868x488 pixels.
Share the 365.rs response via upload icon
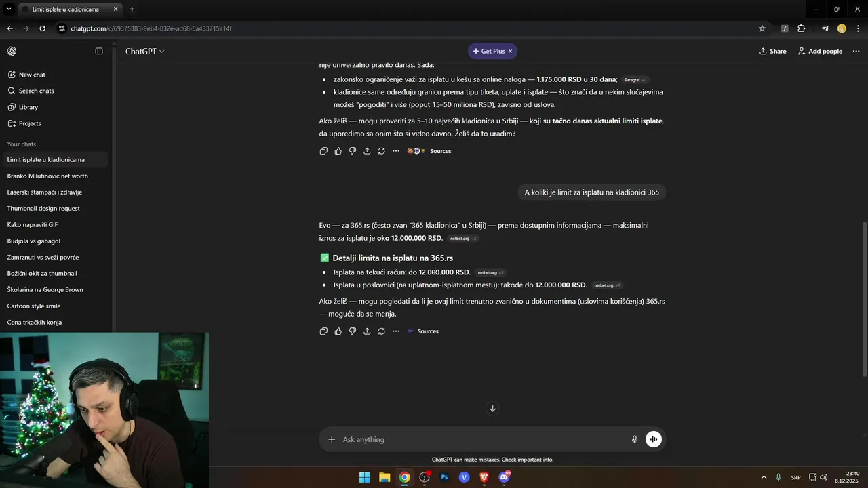[x=367, y=331]
